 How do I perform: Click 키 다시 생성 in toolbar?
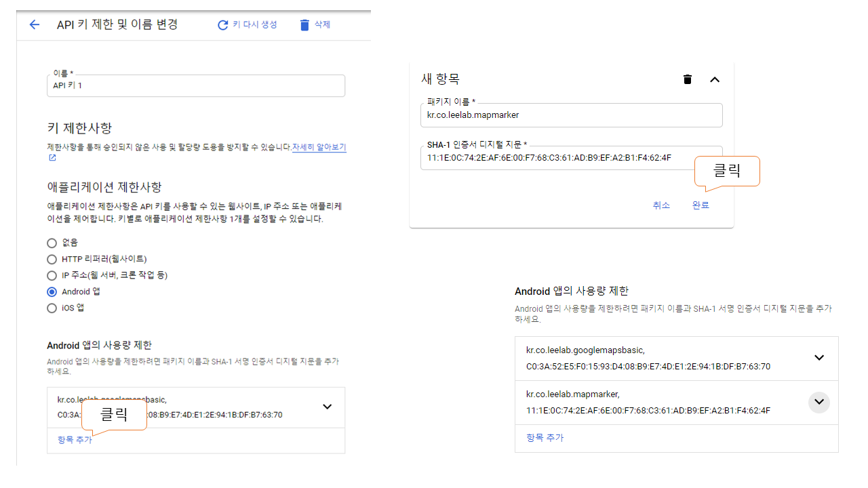click(x=254, y=24)
